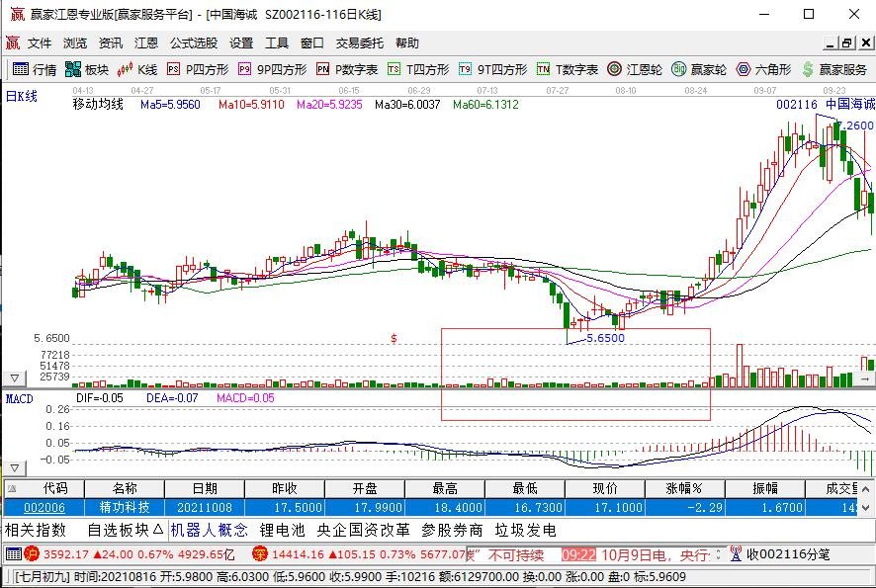Screen dimensions: 876x588
Task: Open the 工具 menu
Action: coord(277,43)
